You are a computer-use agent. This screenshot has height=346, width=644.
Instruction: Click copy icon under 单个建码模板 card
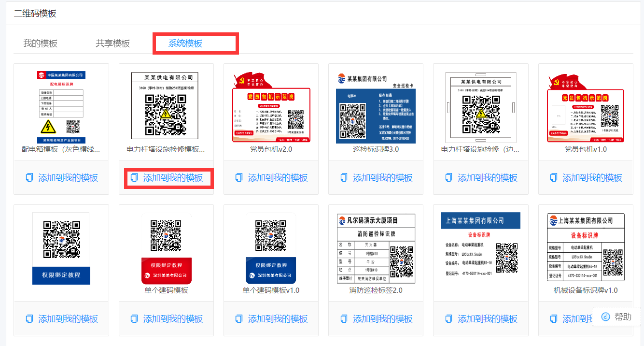tap(134, 318)
